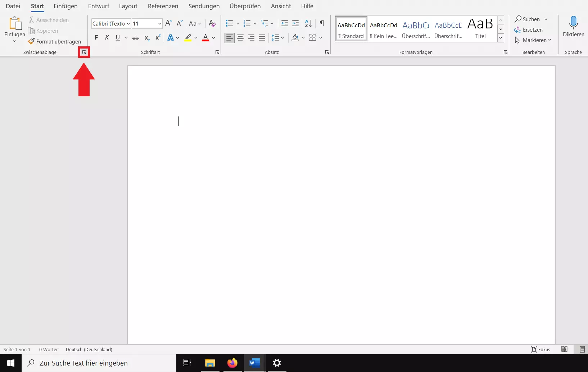The height and width of the screenshot is (372, 588).
Task: Center align text
Action: tap(240, 38)
